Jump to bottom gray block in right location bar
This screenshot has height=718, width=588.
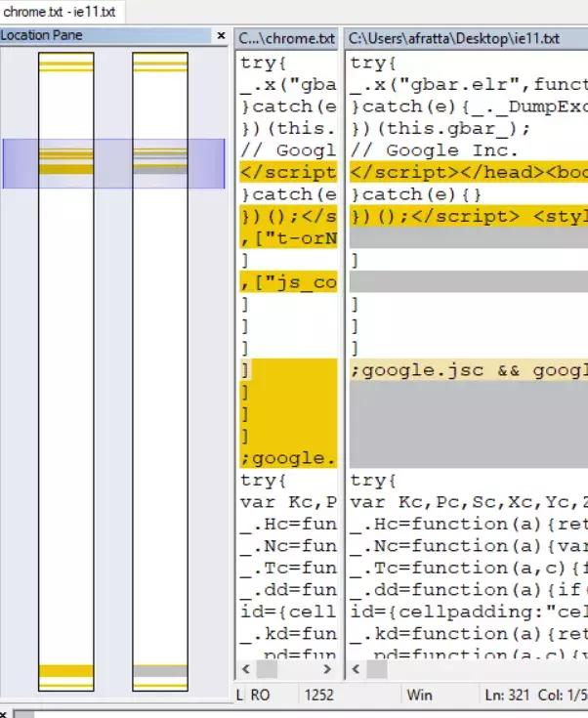tap(160, 671)
